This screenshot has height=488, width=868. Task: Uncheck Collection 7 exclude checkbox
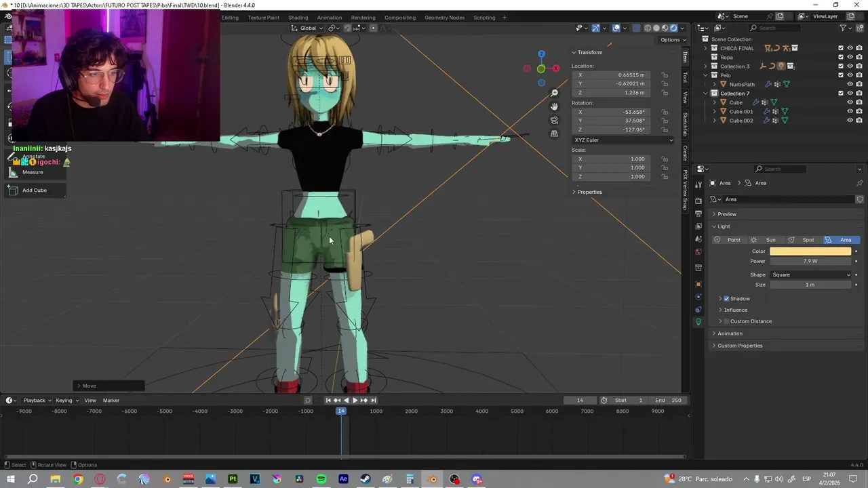841,94
